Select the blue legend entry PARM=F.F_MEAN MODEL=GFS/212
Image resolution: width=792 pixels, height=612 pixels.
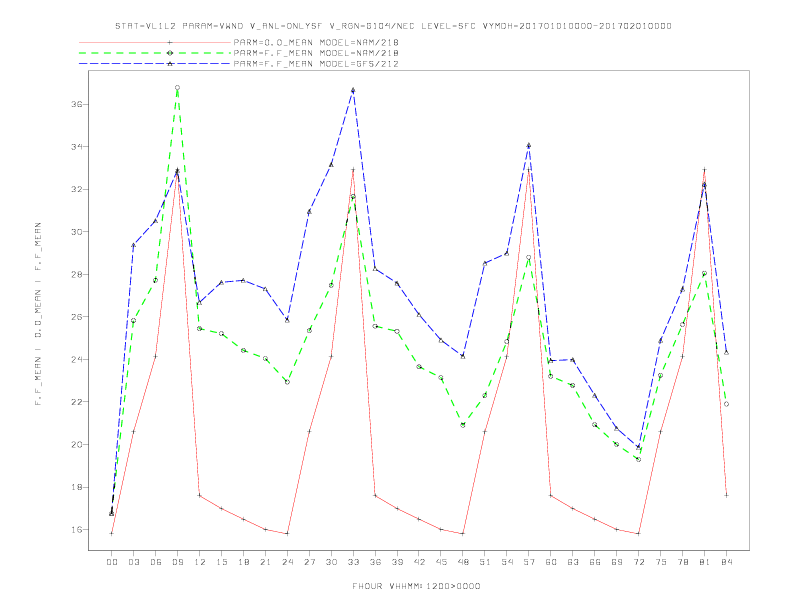click(316, 64)
